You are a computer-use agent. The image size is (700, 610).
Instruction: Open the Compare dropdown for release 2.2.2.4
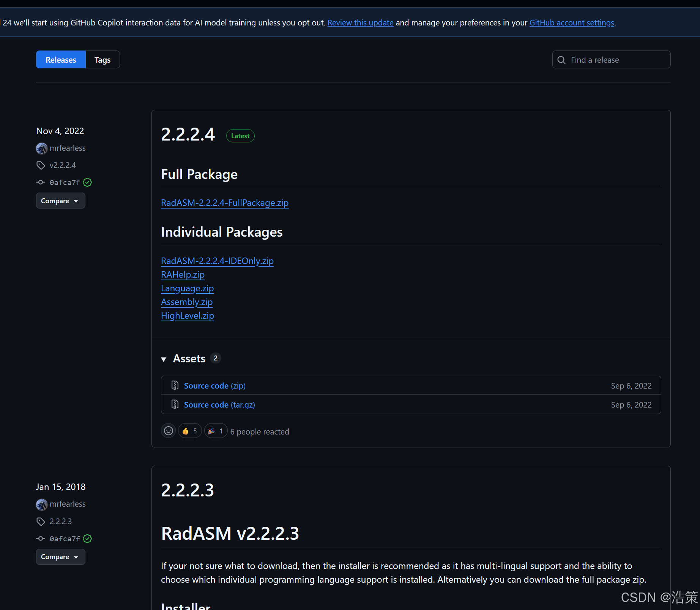click(x=61, y=201)
